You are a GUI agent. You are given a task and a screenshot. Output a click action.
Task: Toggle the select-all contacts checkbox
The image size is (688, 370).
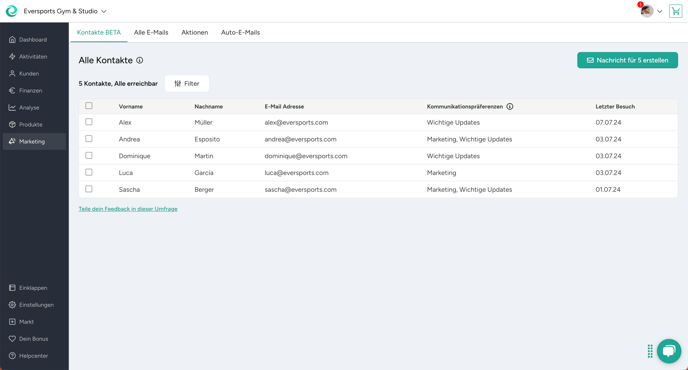tap(89, 106)
